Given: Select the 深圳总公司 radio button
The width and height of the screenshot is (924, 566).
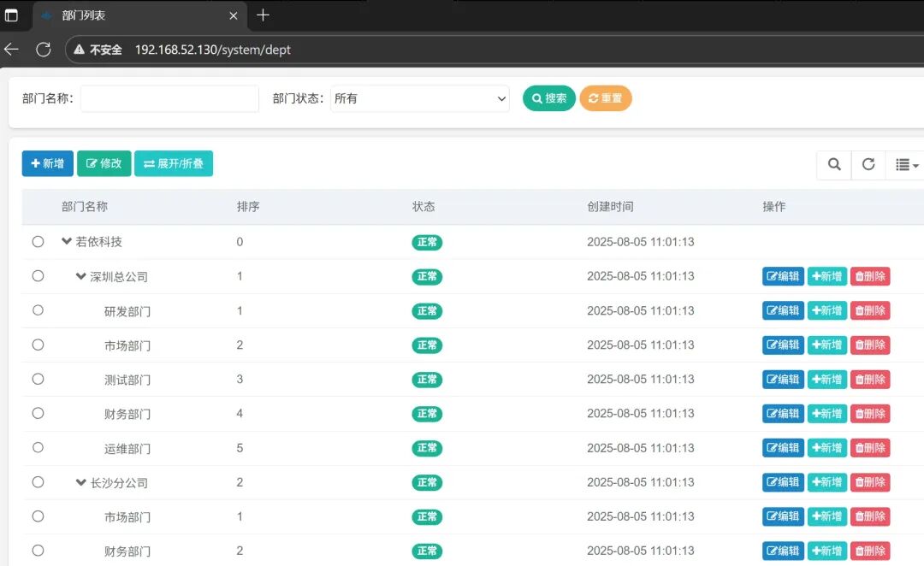Looking at the screenshot, I should coord(38,275).
